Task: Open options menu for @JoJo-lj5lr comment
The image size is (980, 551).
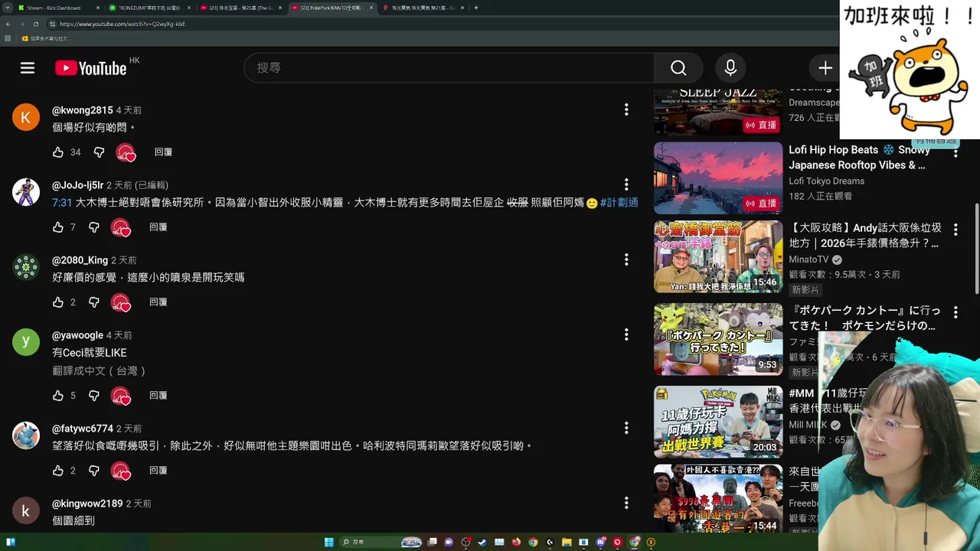Action: [626, 185]
